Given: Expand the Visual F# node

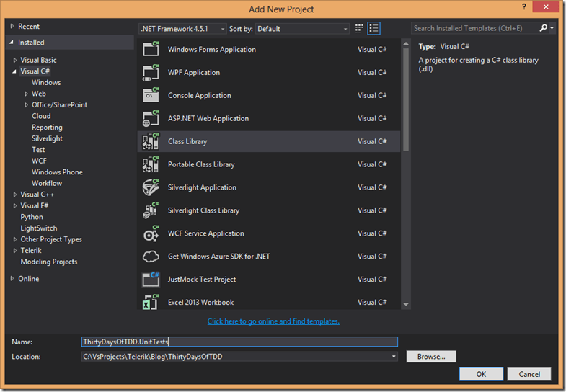Looking at the screenshot, I should point(15,206).
